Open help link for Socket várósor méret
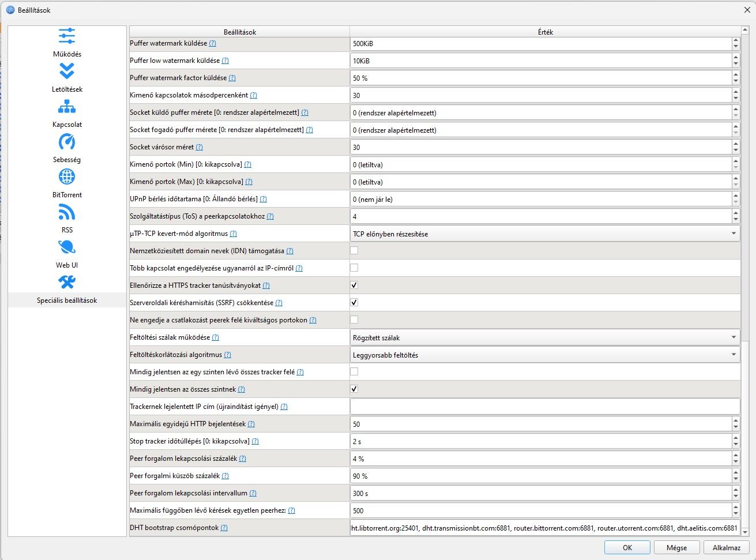Image resolution: width=756 pixels, height=560 pixels. 199,147
